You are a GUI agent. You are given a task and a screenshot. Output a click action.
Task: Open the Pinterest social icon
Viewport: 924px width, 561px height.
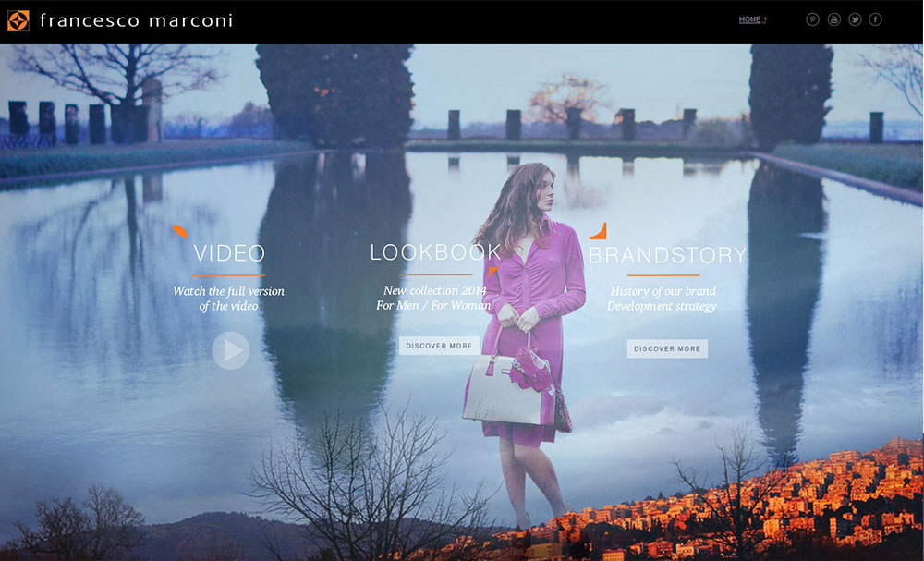point(812,19)
